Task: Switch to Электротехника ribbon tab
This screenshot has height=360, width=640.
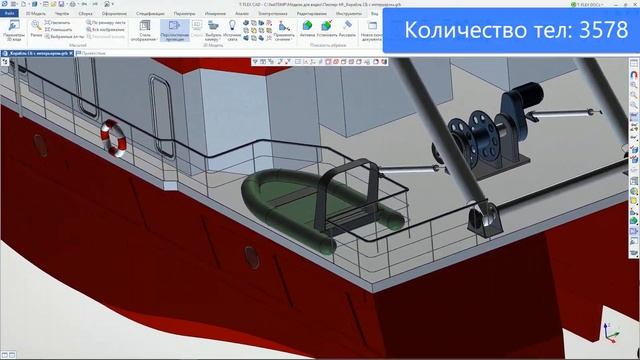Action: pos(273,13)
